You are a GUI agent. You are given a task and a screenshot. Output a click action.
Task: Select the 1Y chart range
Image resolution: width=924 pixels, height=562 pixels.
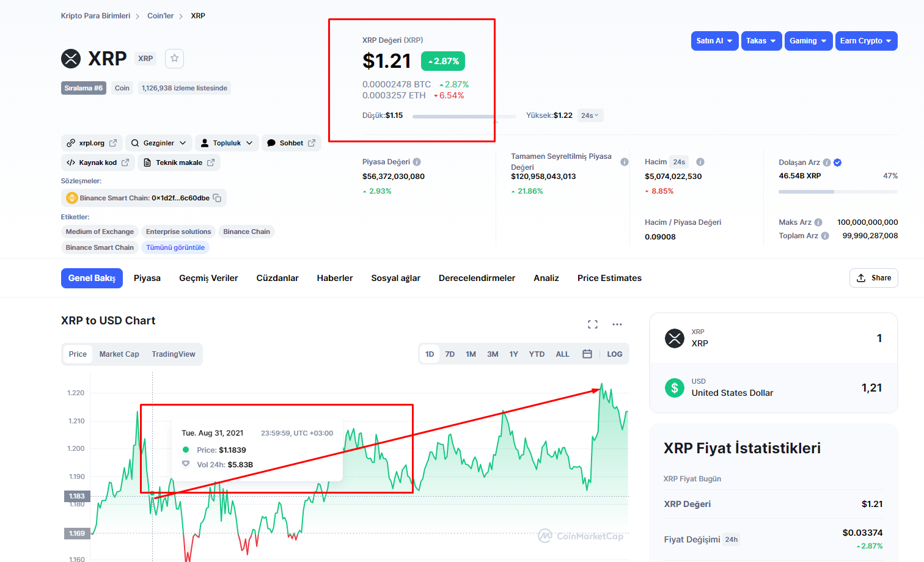pos(514,354)
